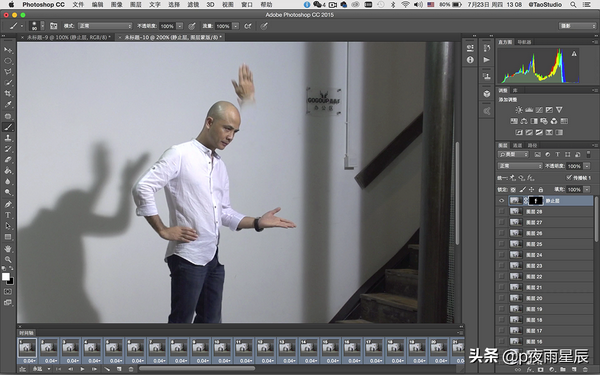Select the Pen tool

click(x=8, y=204)
